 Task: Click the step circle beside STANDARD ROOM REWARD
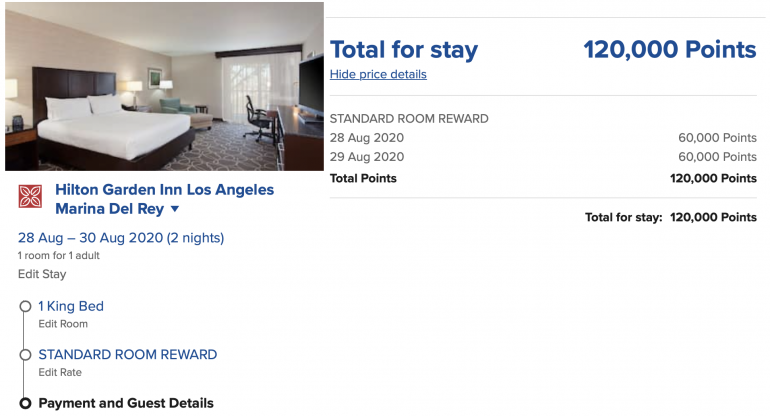point(25,355)
